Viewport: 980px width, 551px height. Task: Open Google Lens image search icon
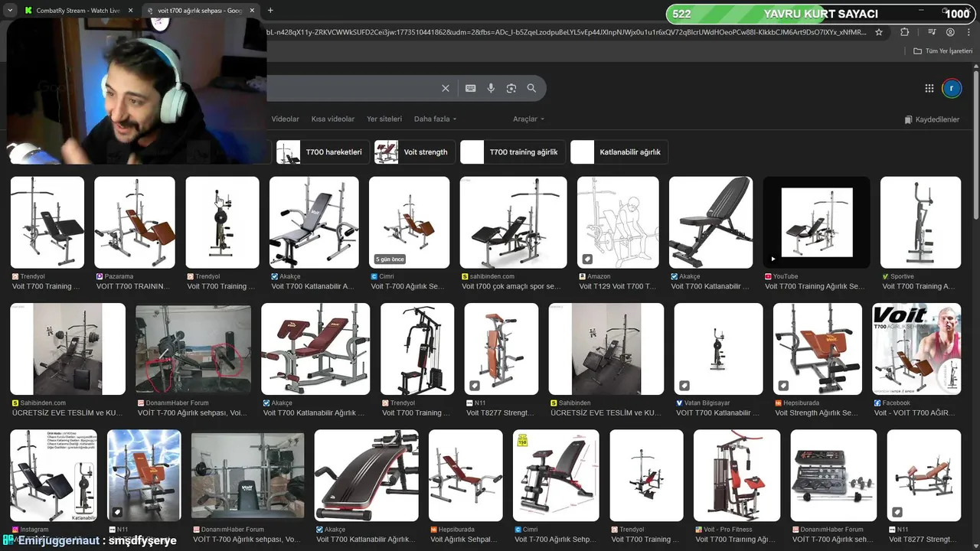click(511, 88)
